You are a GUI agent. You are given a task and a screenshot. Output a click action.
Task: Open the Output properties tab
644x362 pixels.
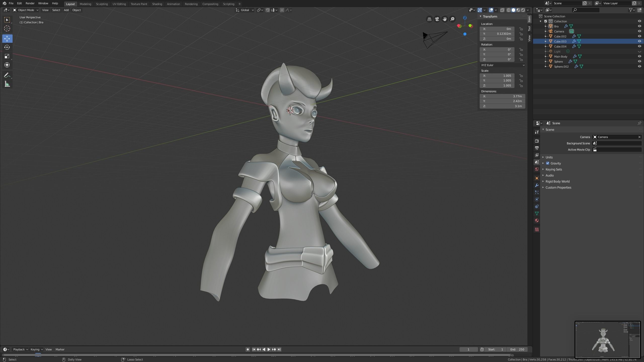click(x=537, y=148)
